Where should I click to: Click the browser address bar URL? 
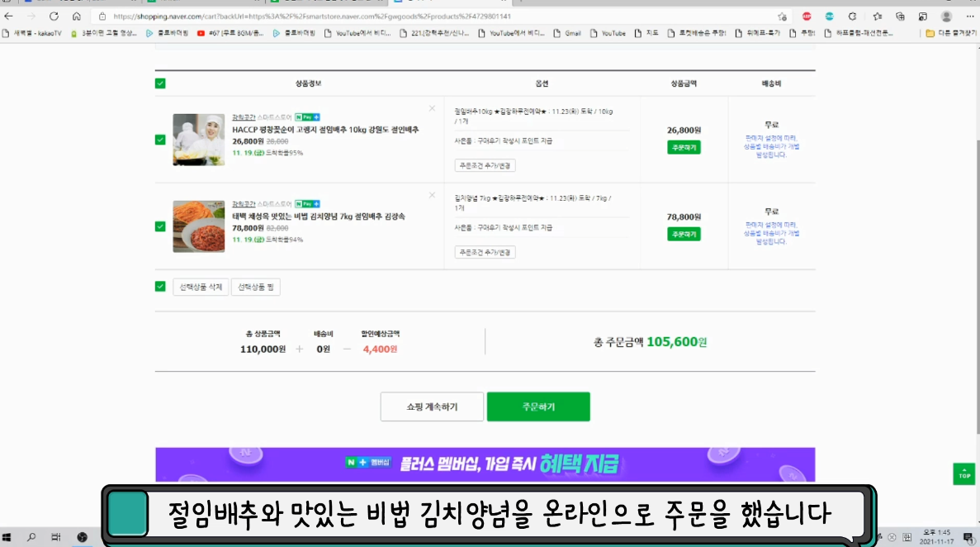point(312,17)
